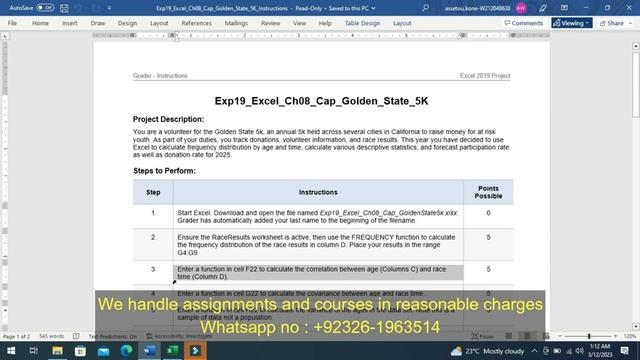Open Accessibility: Investigate status item
Viewport: 640px width, 360px height.
coord(179,336)
